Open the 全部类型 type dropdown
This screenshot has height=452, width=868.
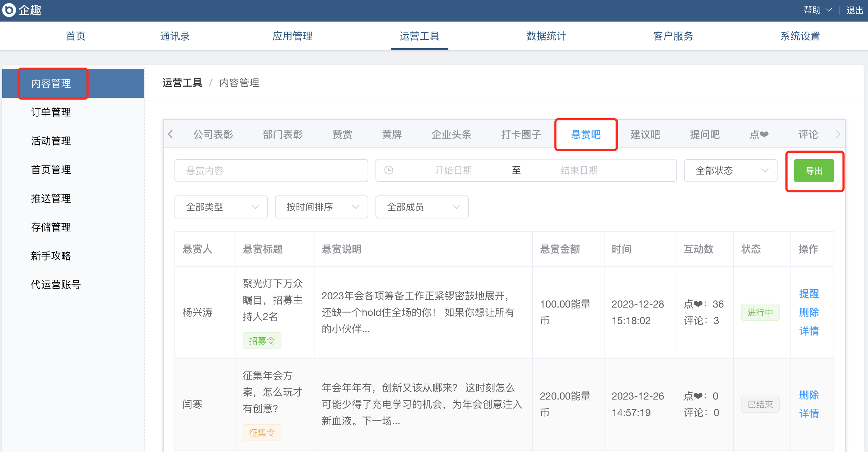click(x=221, y=207)
